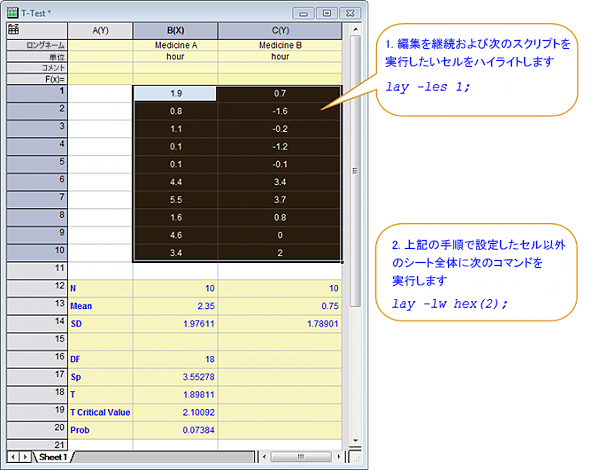
Task: Select the 'Medicine B' long name cell
Action: [280, 45]
